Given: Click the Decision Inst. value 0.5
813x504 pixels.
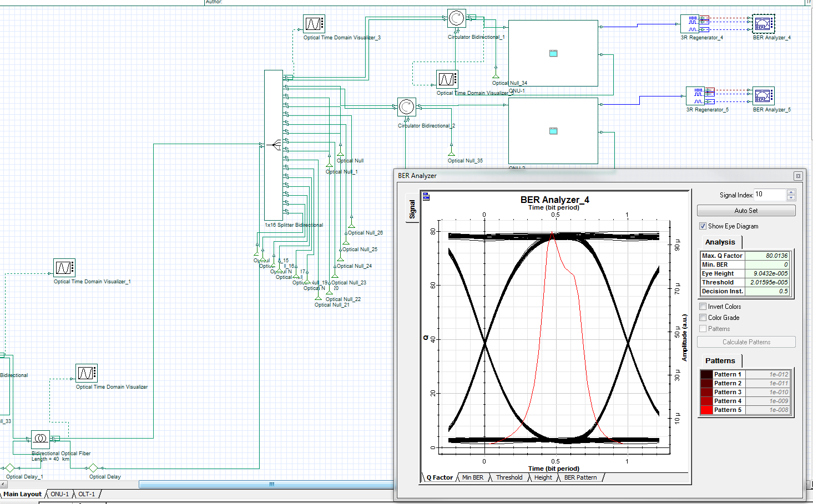Looking at the screenshot, I should tap(767, 291).
